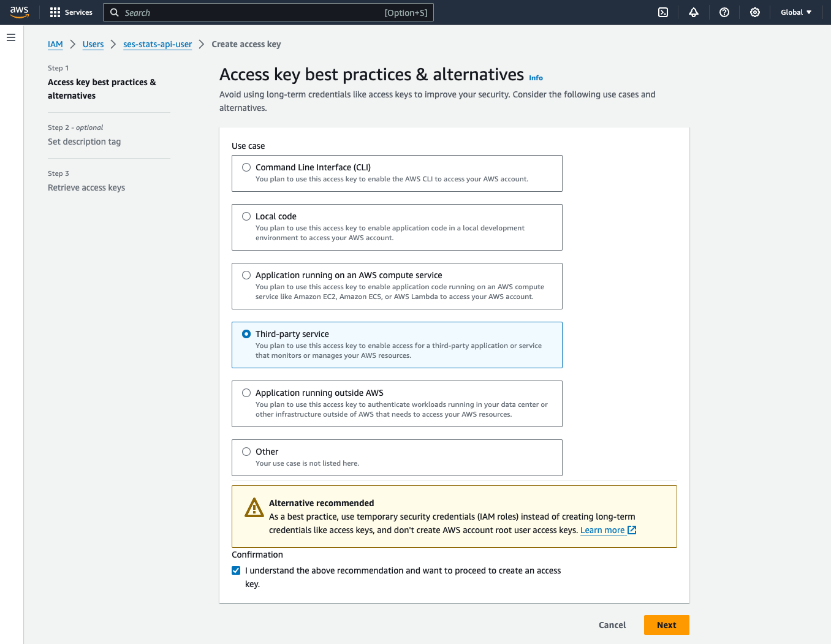Cancel the access key creation

click(x=612, y=625)
